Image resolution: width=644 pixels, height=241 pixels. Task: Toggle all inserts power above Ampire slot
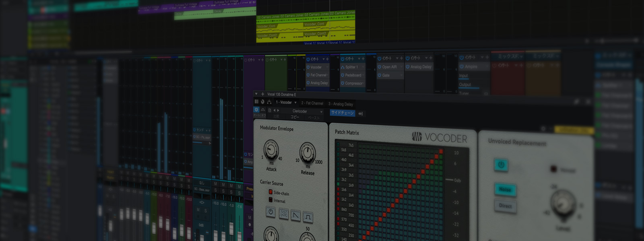[462, 58]
